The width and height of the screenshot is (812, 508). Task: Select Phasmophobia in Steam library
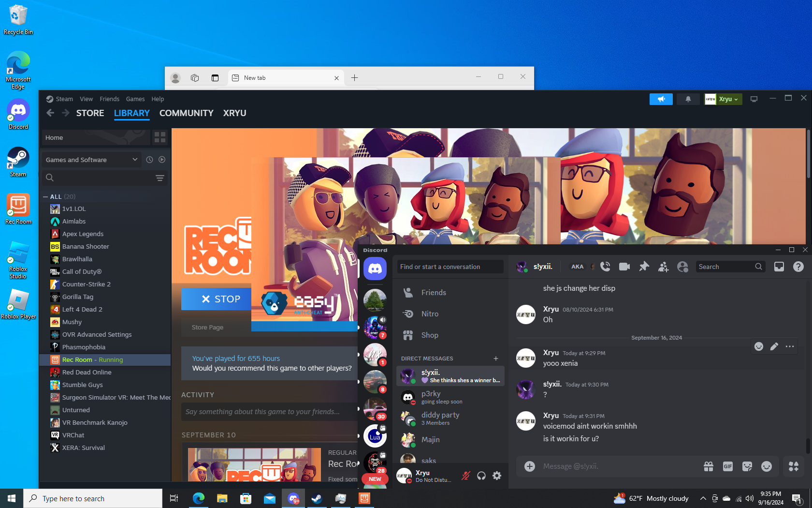(105, 347)
